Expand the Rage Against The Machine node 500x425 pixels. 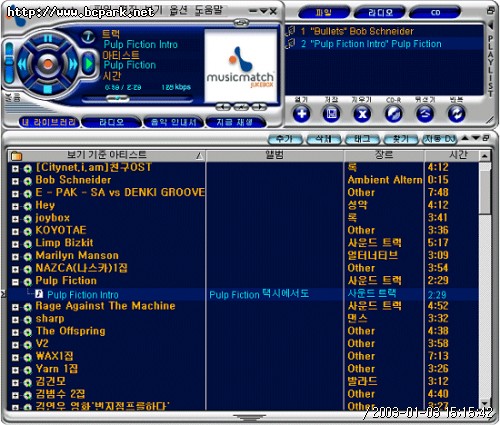[15, 307]
